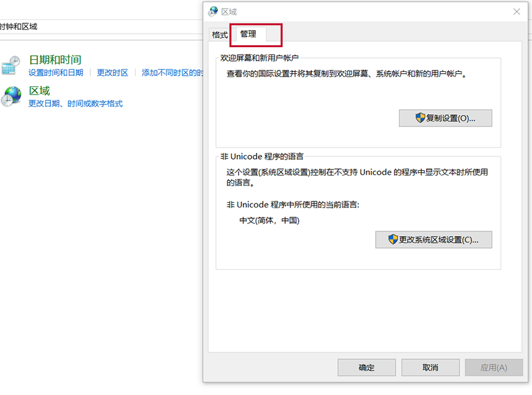This screenshot has width=532, height=395.
Task: Click the 区域 globe icon in Control Panel
Action: pos(11,96)
